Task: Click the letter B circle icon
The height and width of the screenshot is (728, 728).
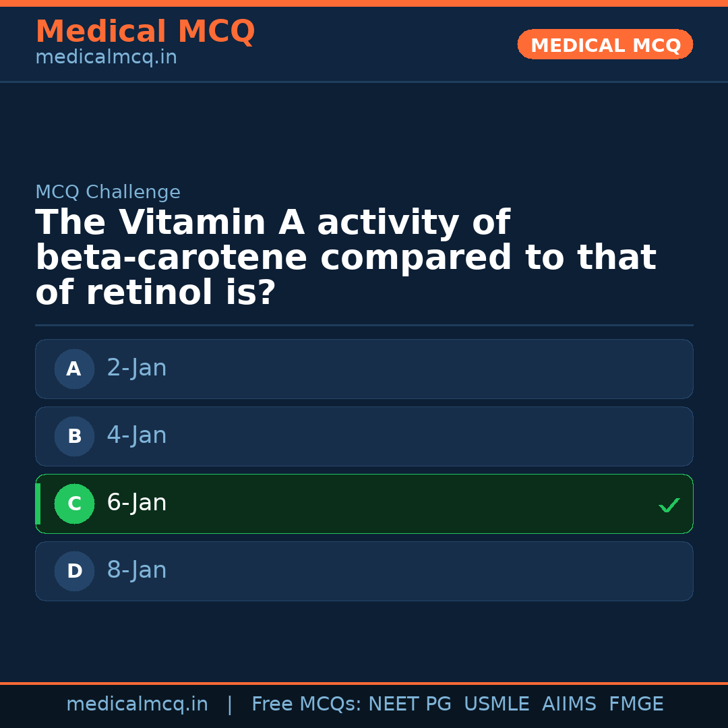Action: pyautogui.click(x=74, y=436)
